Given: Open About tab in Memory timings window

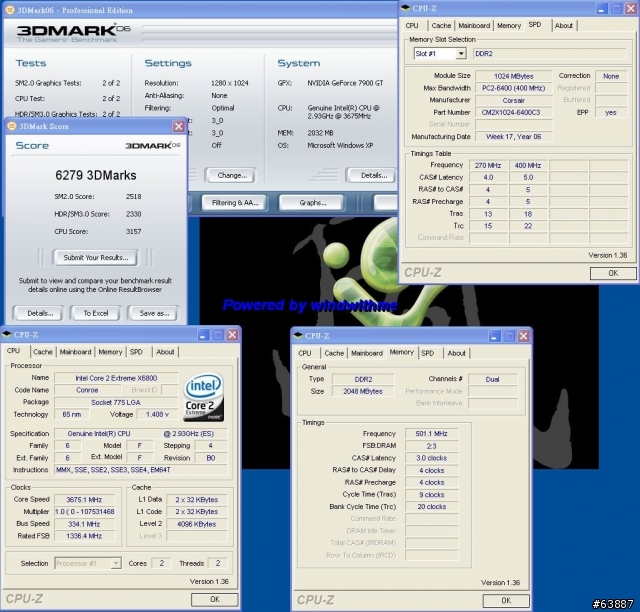Looking at the screenshot, I should [x=456, y=353].
